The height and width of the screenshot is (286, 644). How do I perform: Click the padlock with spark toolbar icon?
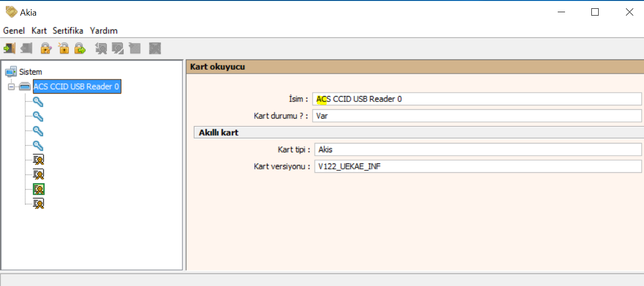pos(63,48)
